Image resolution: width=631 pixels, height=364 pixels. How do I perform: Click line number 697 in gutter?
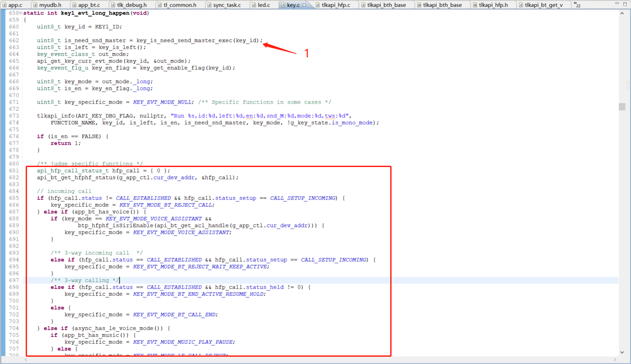pos(14,280)
